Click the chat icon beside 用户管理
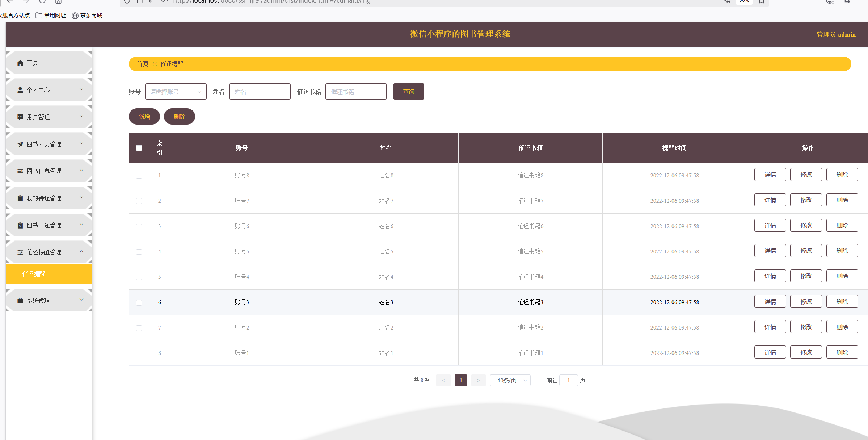The image size is (868, 440). click(20, 117)
